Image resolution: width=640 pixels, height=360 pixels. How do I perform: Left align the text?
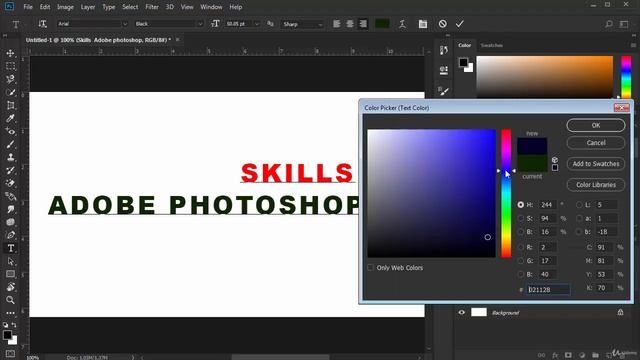coord(336,24)
